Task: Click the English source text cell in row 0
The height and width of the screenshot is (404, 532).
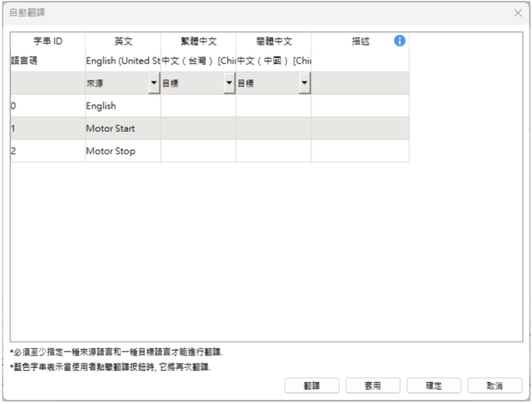Action: click(123, 105)
